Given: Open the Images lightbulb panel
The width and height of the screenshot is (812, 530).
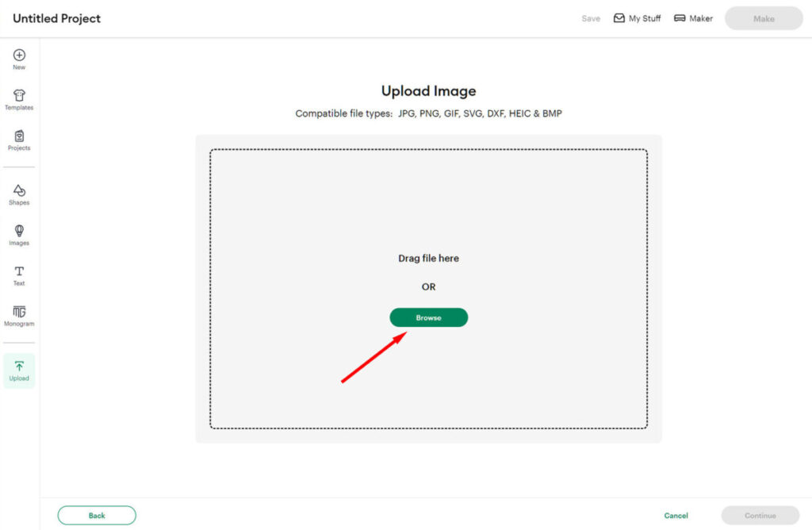Looking at the screenshot, I should coord(19,232).
